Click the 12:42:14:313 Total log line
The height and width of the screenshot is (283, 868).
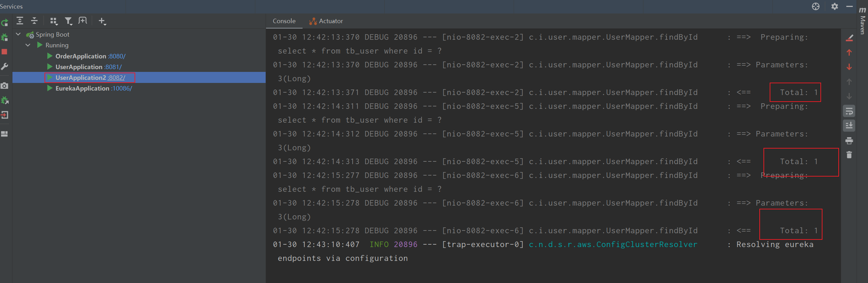(x=545, y=161)
